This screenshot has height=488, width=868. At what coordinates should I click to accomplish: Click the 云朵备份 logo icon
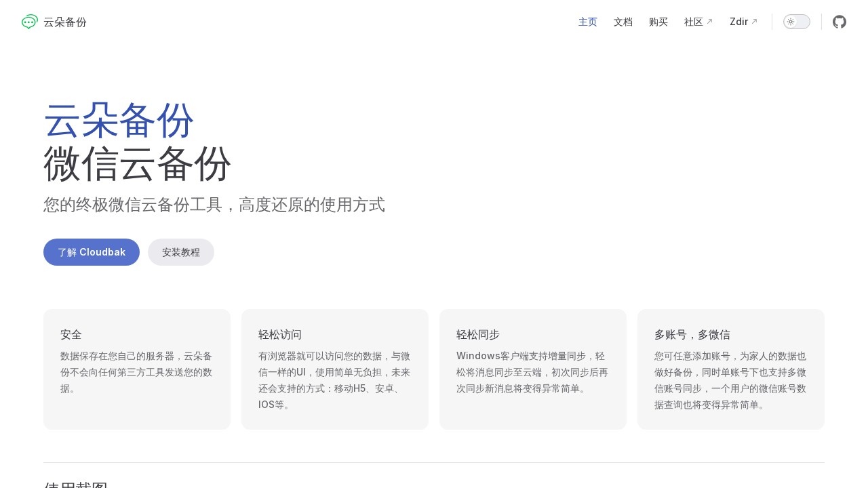[28, 22]
